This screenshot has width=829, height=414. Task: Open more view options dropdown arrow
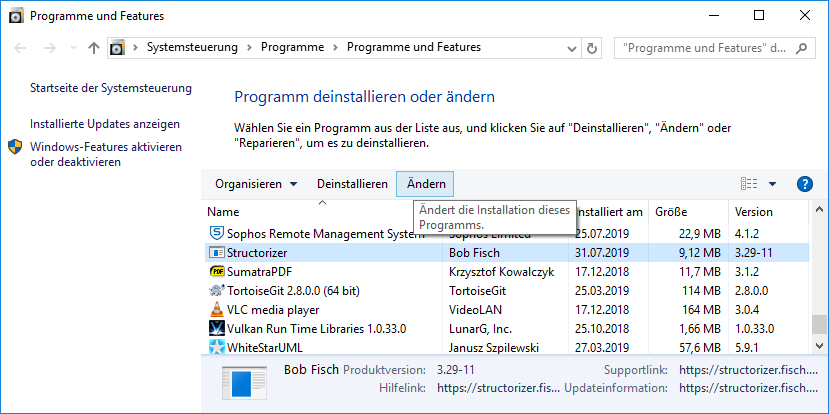(x=772, y=184)
